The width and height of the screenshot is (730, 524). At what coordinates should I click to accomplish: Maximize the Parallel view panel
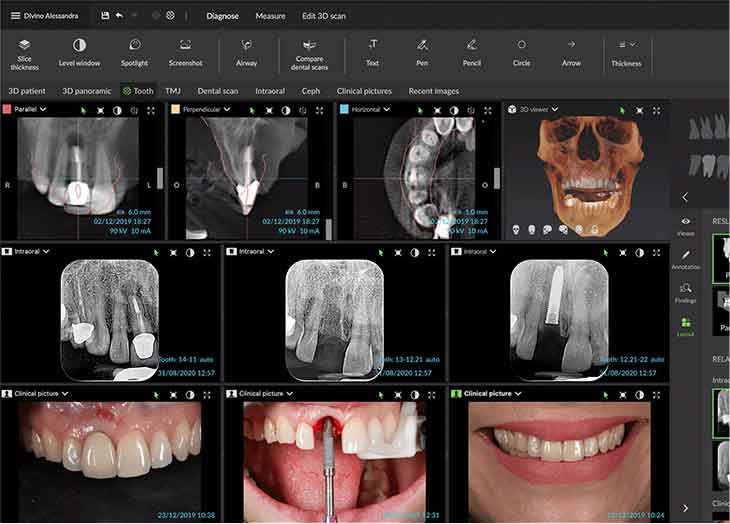coord(151,110)
